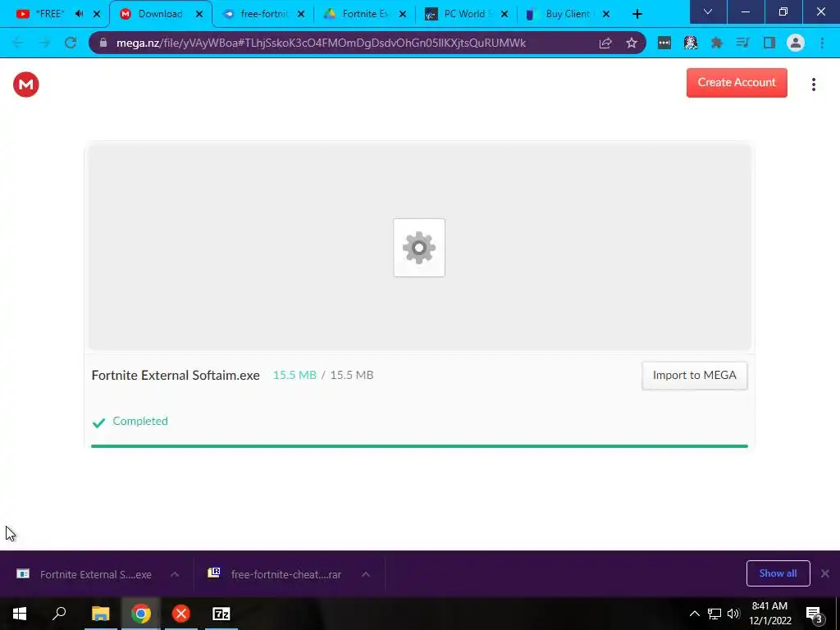
Task: View site info via padlock icon
Action: (103, 43)
